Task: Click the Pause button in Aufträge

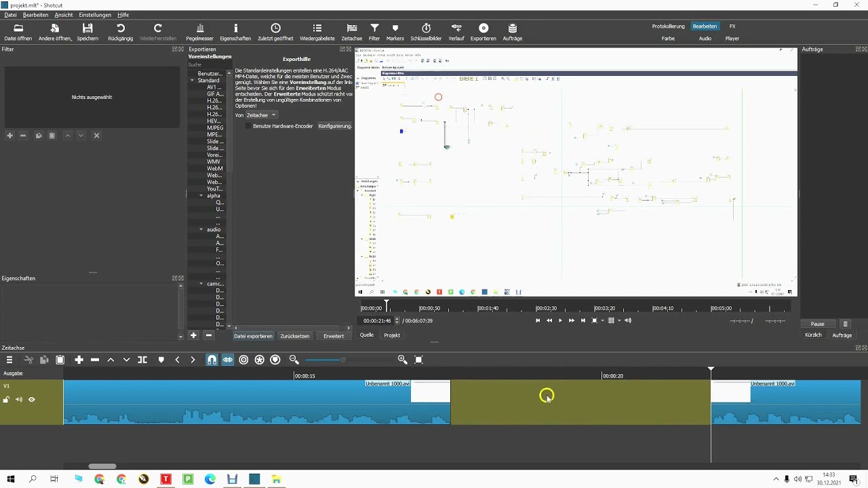Action: [x=818, y=324]
